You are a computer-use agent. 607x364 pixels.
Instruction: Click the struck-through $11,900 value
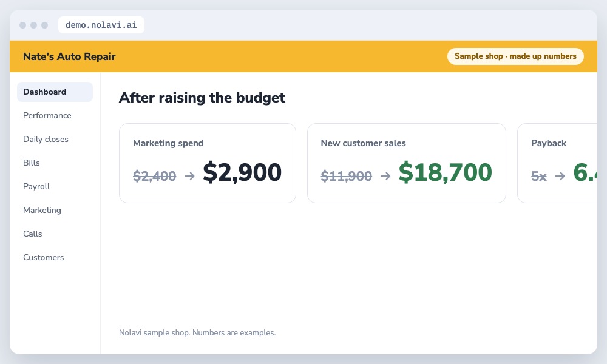347,176
